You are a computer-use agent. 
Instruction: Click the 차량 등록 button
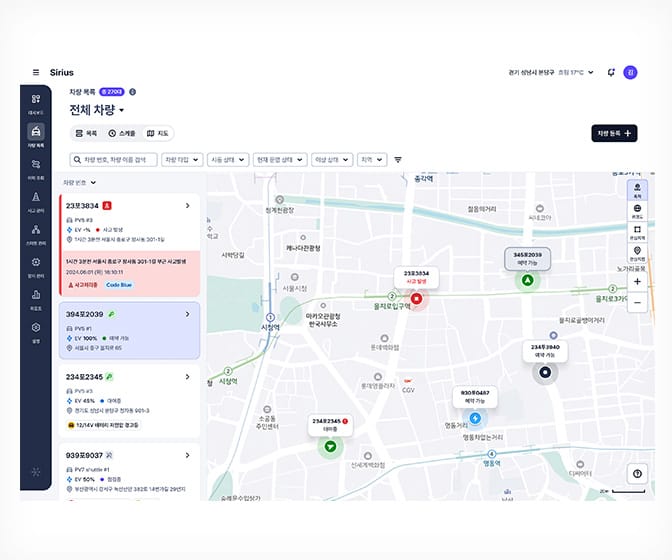(614, 133)
